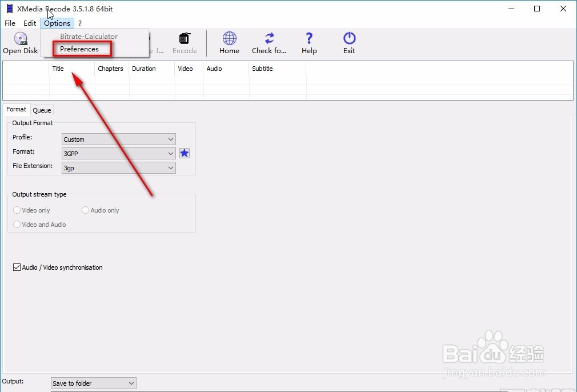Click the Title column header
This screenshot has width=577, height=392.
coord(72,69)
